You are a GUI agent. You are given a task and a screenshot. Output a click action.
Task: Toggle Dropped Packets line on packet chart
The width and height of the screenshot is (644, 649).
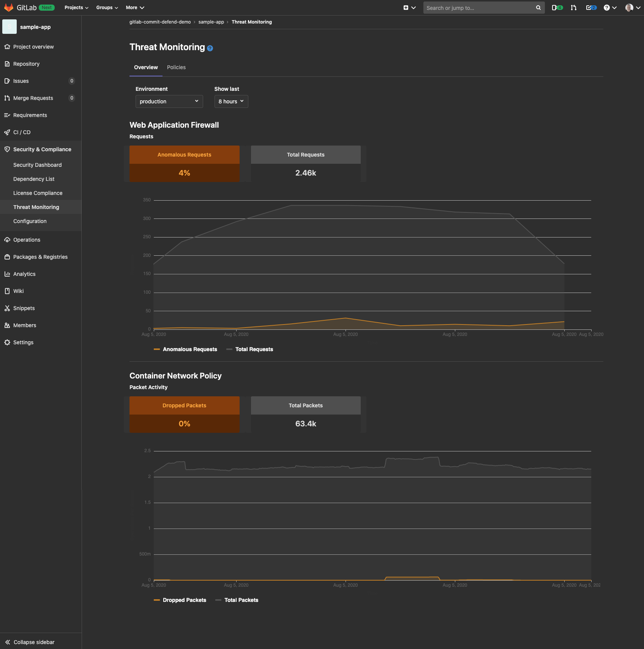(180, 600)
